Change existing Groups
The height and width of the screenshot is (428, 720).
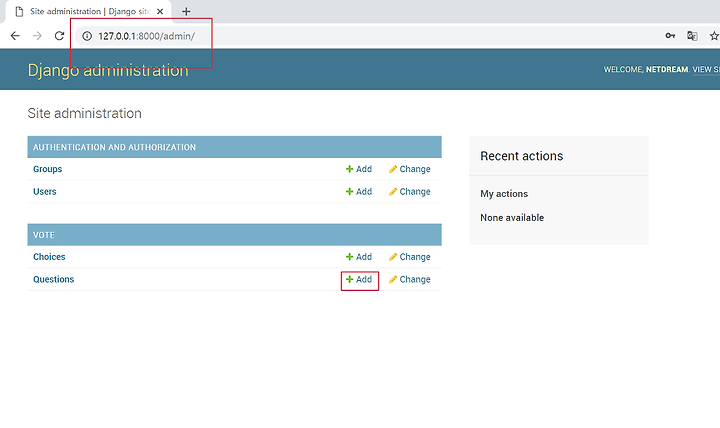[x=410, y=169]
